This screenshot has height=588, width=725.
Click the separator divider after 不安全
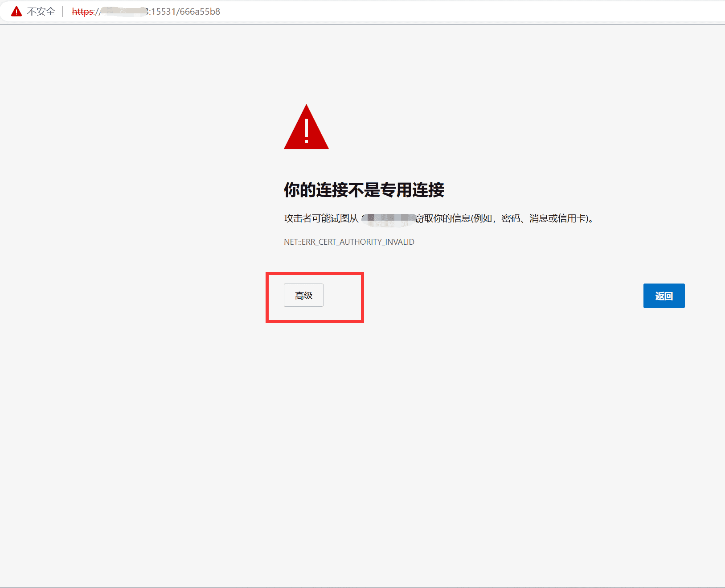(x=64, y=11)
